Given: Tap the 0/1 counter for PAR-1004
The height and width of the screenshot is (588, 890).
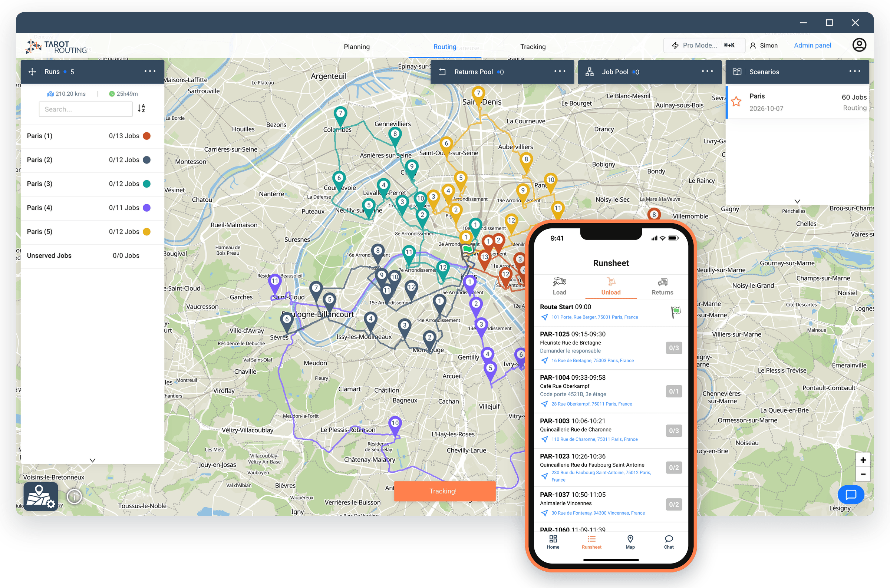Looking at the screenshot, I should click(x=674, y=391).
